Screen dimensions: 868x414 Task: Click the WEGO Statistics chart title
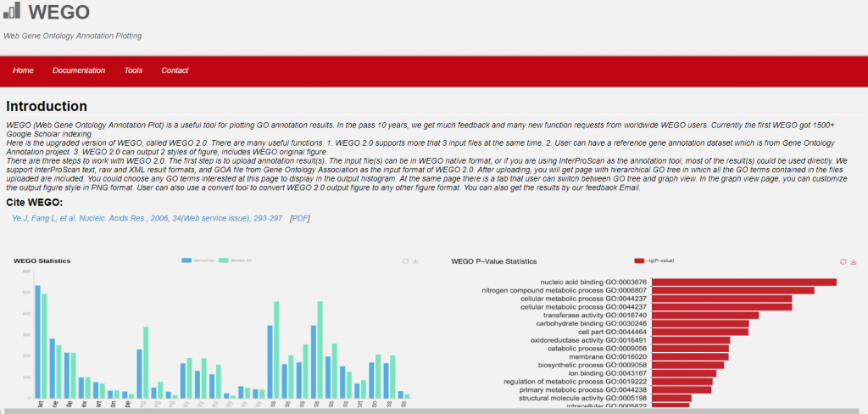pos(42,260)
